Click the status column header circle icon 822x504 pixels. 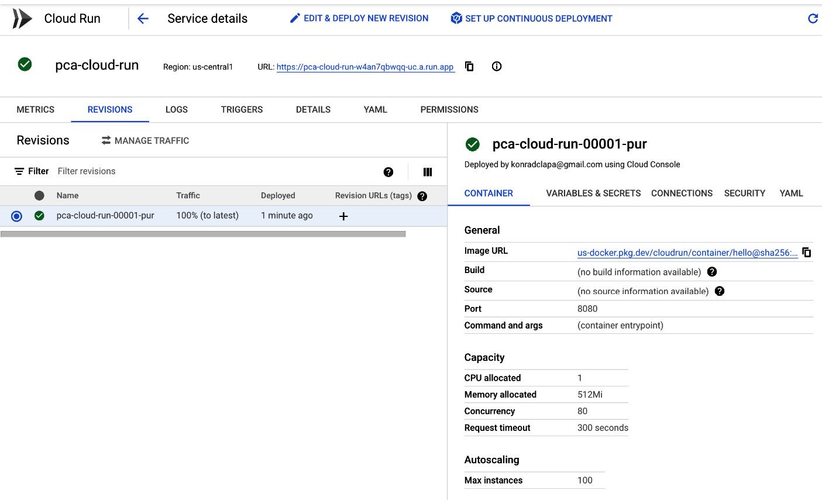coord(39,195)
